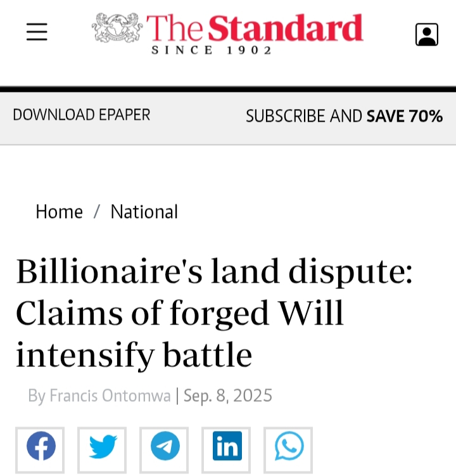Click the 'SINCE 1902' tagline
Viewport: 456px width, 476px height.
click(x=212, y=50)
